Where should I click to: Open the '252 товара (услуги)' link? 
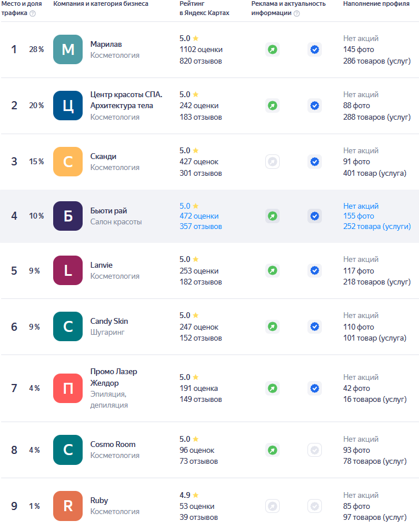[x=377, y=227]
